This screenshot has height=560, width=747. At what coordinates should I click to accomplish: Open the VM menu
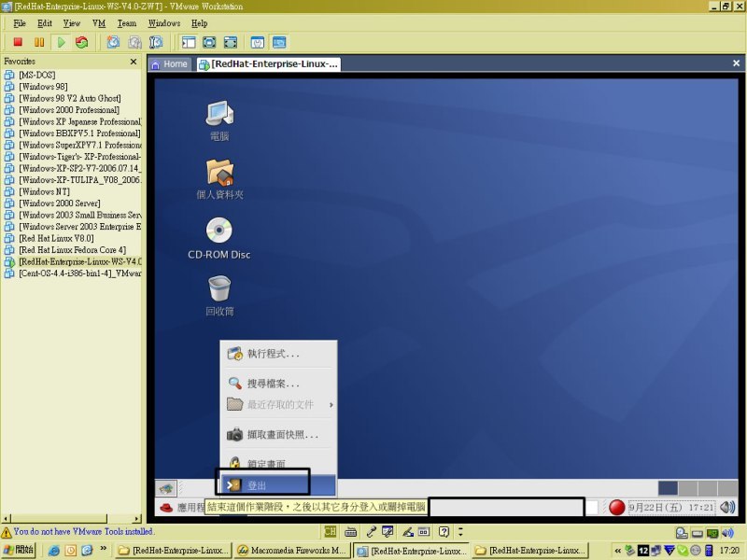coord(99,23)
